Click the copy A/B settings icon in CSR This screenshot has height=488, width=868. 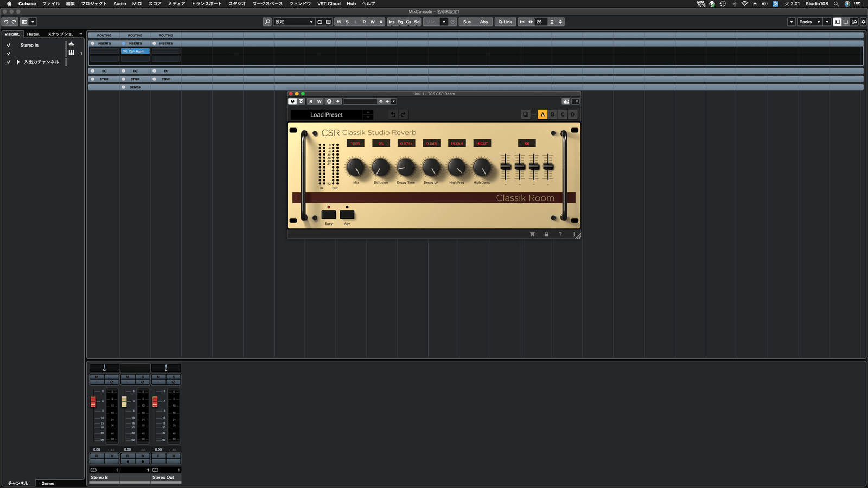(x=525, y=114)
